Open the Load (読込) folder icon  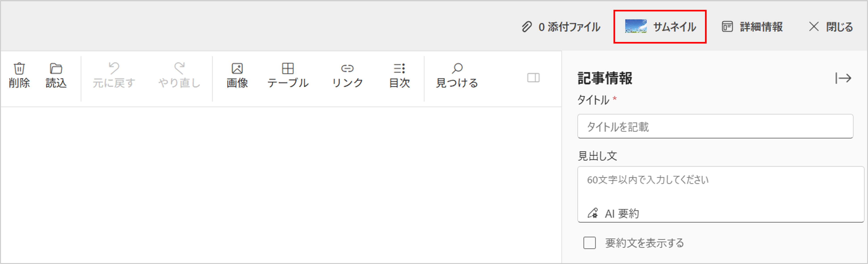pos(56,69)
